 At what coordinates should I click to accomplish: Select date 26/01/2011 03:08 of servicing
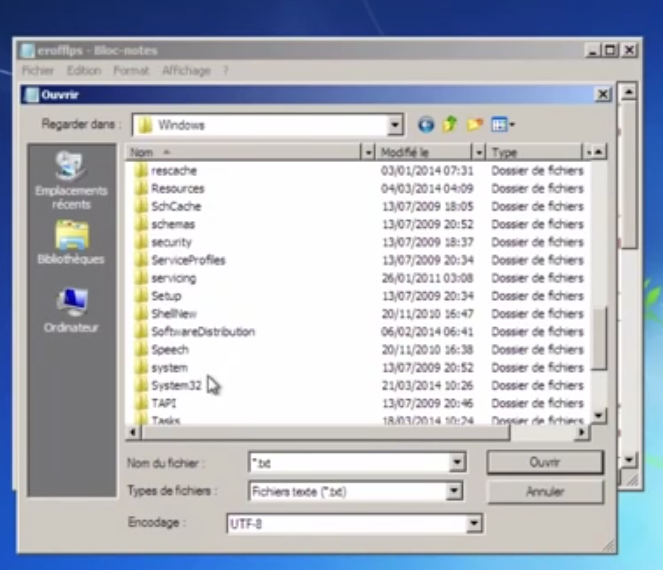point(427,278)
